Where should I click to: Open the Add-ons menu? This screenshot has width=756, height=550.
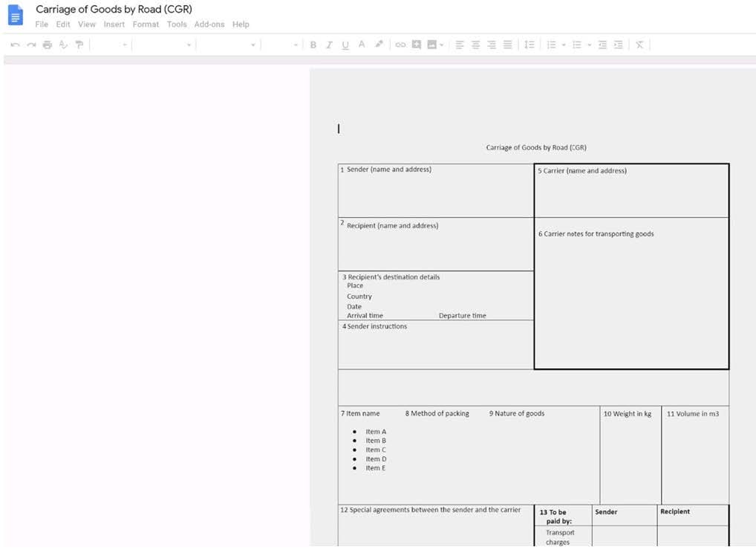209,25
